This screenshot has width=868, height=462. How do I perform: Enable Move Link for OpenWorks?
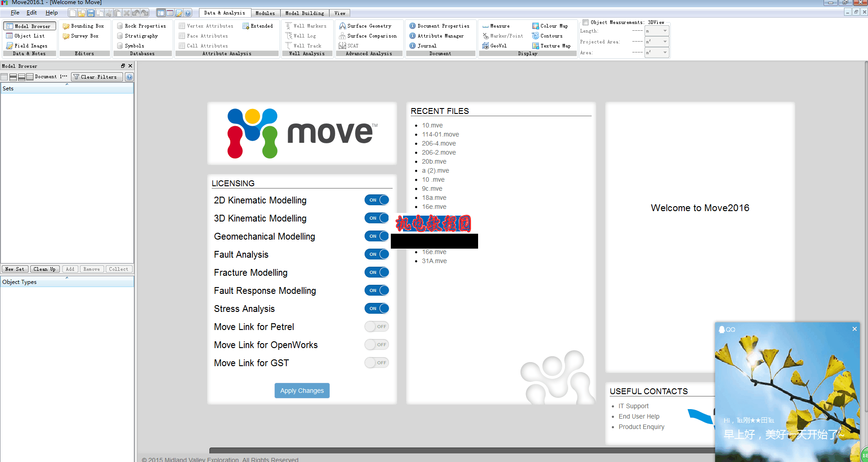pyautogui.click(x=377, y=344)
